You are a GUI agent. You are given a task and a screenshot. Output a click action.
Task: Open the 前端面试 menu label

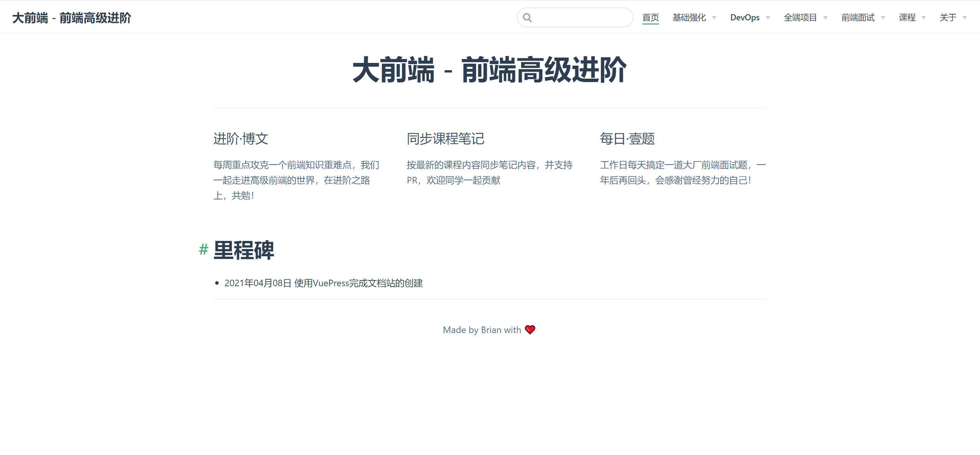coord(858,18)
